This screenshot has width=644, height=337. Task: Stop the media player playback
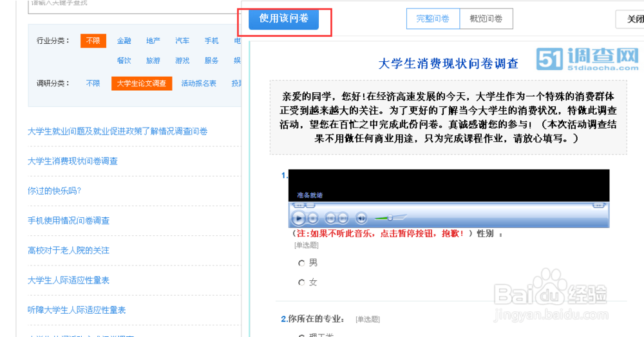tap(312, 218)
